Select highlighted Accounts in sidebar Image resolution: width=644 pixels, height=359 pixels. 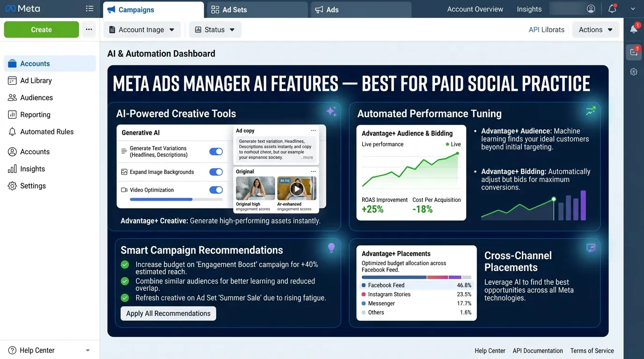tap(50, 64)
